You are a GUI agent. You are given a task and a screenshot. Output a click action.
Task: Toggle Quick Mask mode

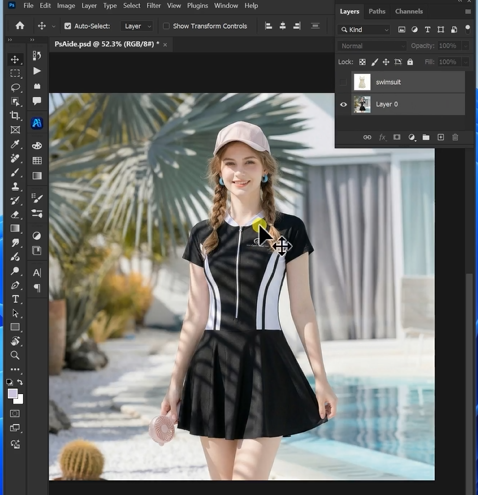pyautogui.click(x=15, y=414)
